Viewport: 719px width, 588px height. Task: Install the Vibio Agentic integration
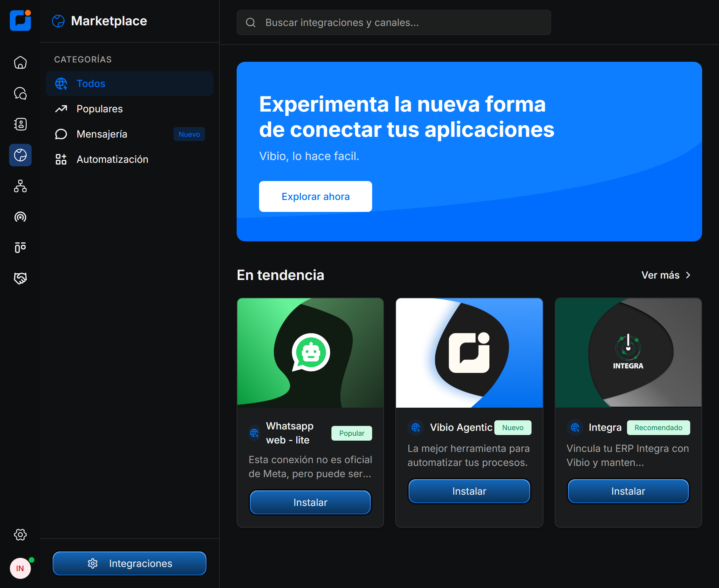469,491
